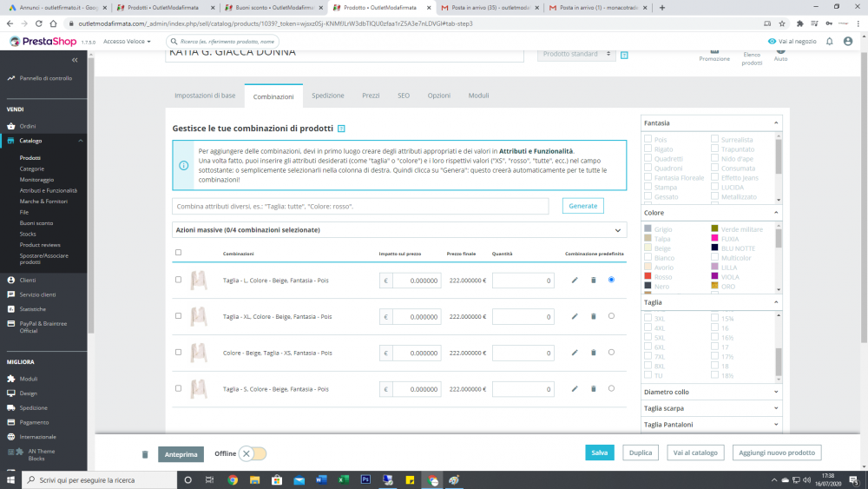Image resolution: width=868 pixels, height=489 pixels.
Task: Open the help icon beside product type selector
Action: [624, 55]
